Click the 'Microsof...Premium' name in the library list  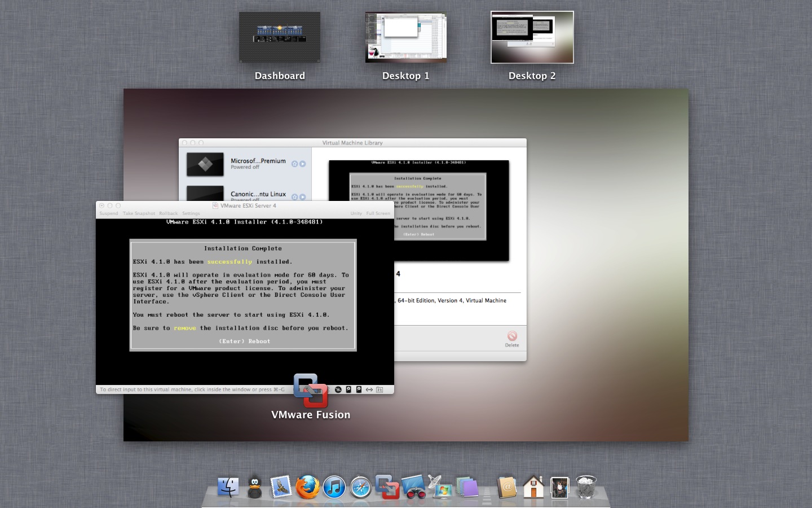click(258, 161)
